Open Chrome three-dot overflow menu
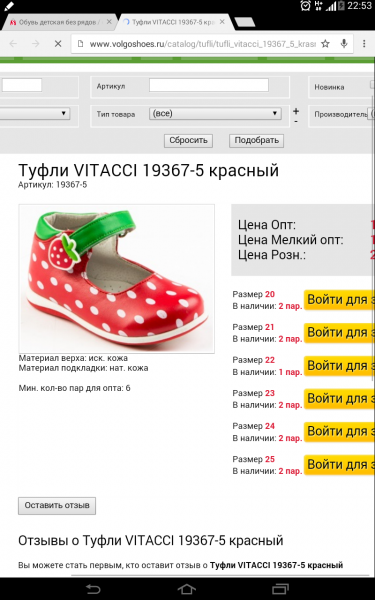 point(364,44)
